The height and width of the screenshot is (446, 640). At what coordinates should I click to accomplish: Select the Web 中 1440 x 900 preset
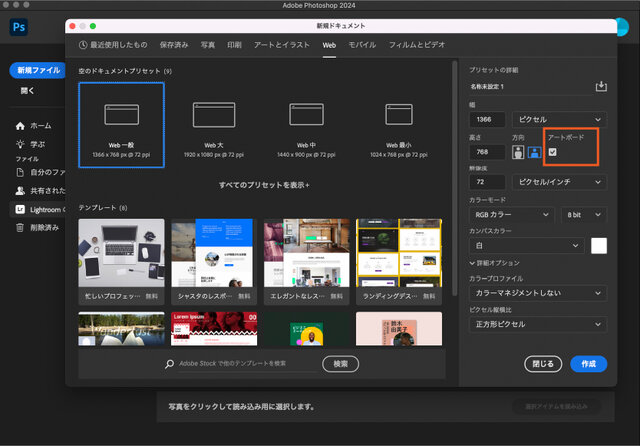306,125
